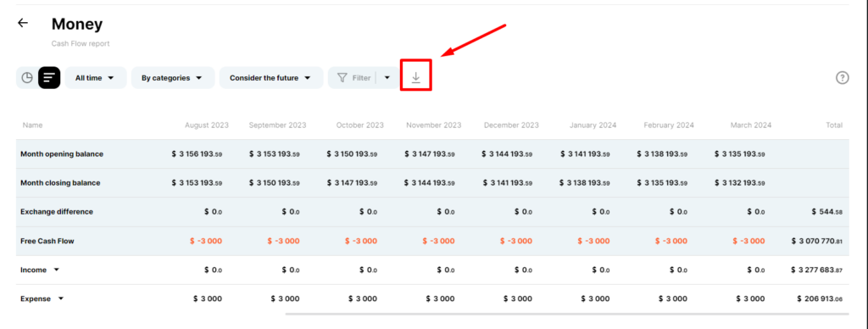This screenshot has width=868, height=329.
Task: Click the Total column header
Action: 834,125
